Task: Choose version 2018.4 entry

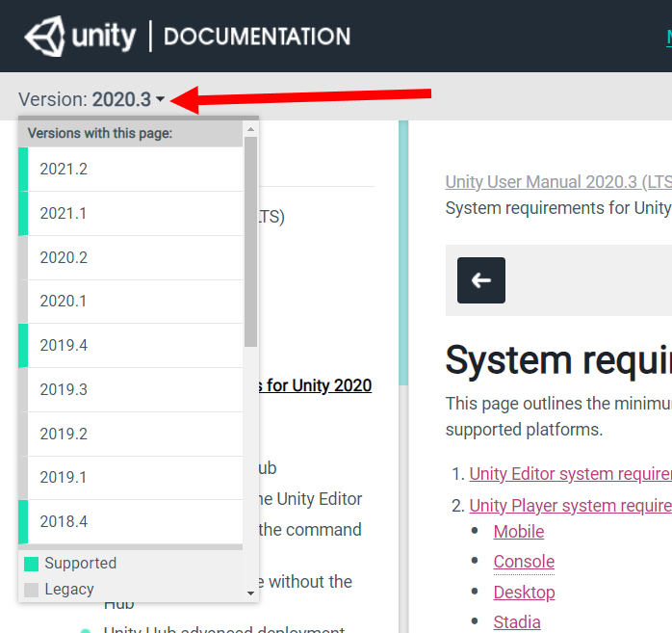Action: tap(130, 521)
